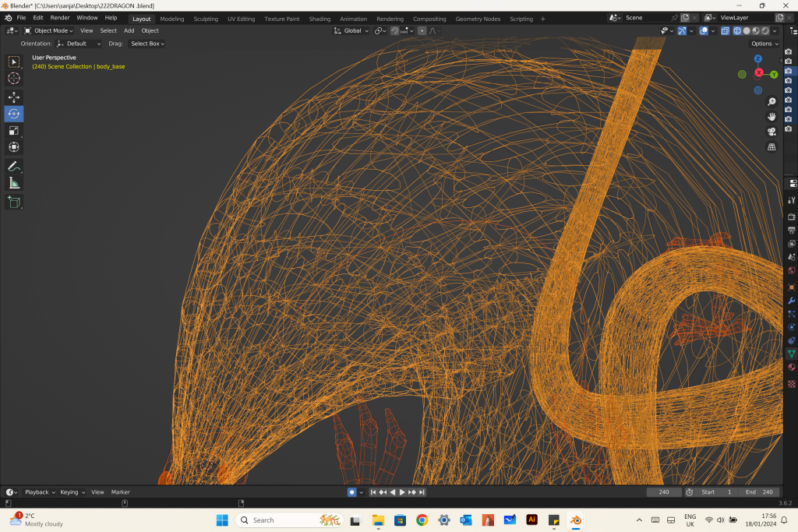The height and width of the screenshot is (532, 798).
Task: Open overlays options dropdown arrow
Action: (x=712, y=31)
